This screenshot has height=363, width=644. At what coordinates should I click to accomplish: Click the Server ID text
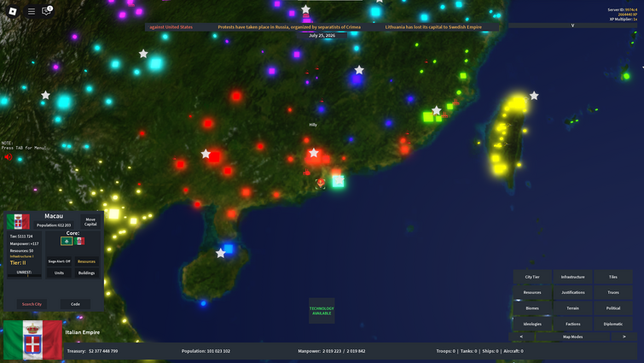pyautogui.click(x=623, y=10)
